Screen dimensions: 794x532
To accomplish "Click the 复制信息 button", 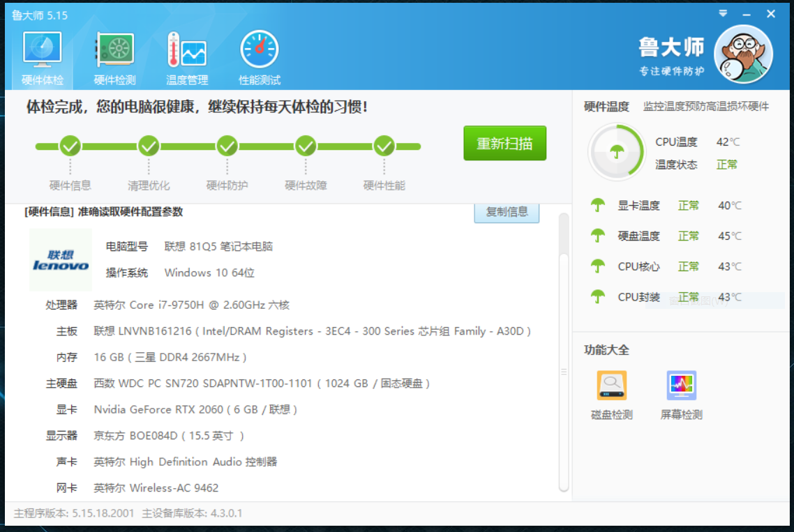I will click(x=507, y=212).
